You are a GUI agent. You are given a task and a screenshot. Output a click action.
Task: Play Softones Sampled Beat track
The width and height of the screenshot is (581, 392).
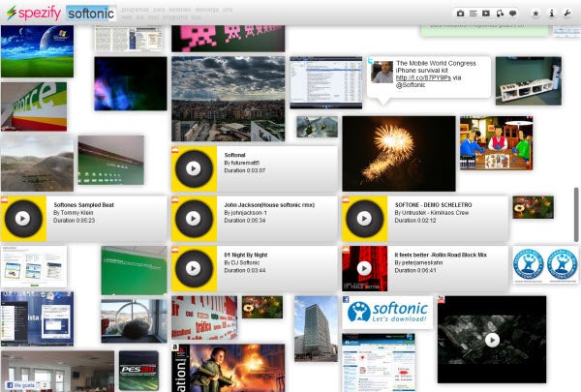[x=23, y=219]
